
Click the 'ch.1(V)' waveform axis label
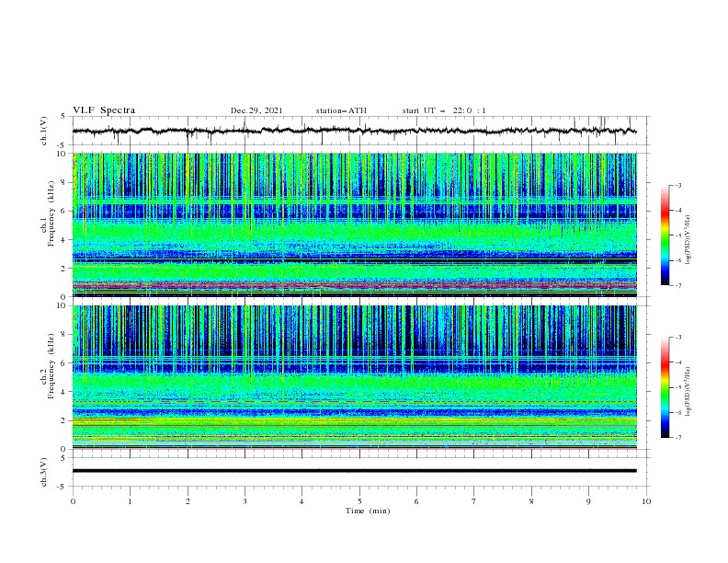click(x=44, y=131)
